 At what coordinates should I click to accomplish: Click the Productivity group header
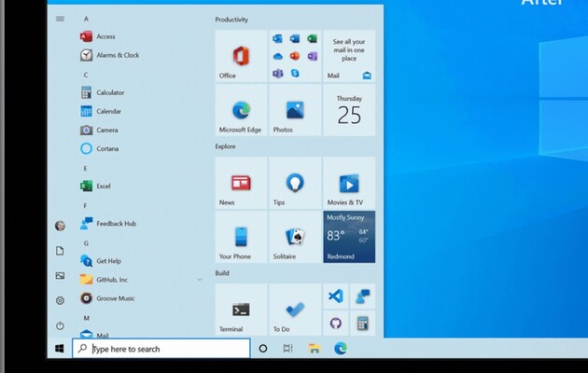pos(231,20)
